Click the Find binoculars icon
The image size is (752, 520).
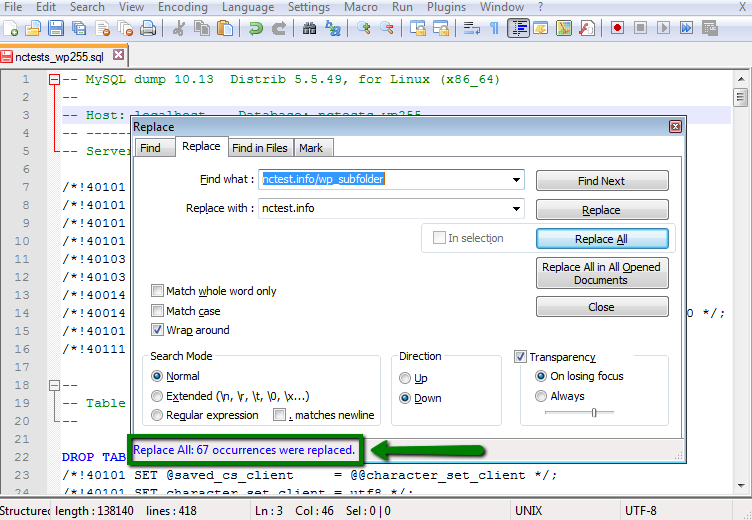pos(309,28)
